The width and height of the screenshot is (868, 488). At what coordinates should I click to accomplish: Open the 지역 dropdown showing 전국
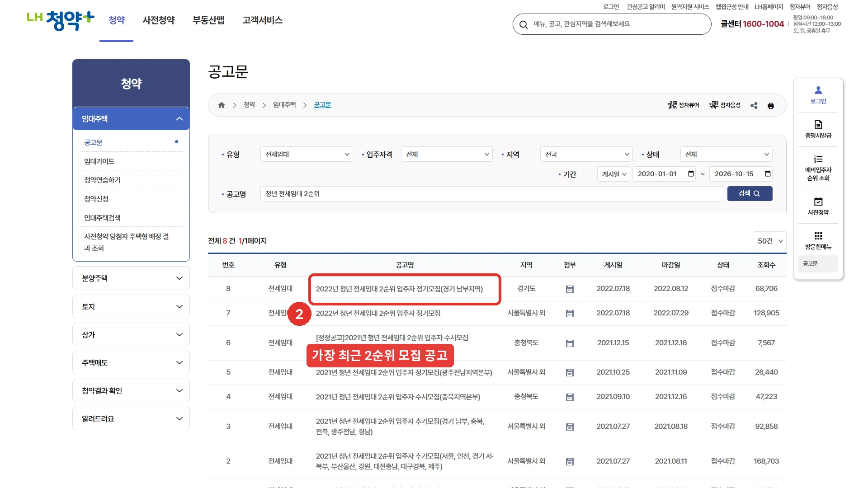[x=586, y=155]
